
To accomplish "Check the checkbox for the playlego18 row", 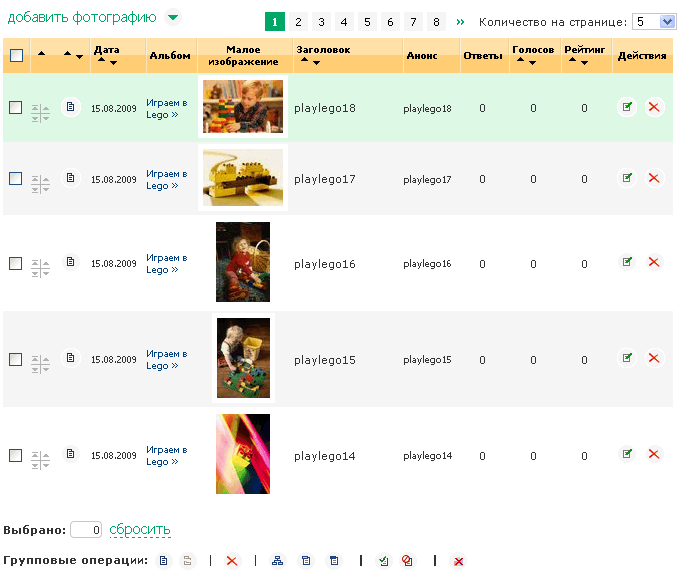I will coord(15,107).
